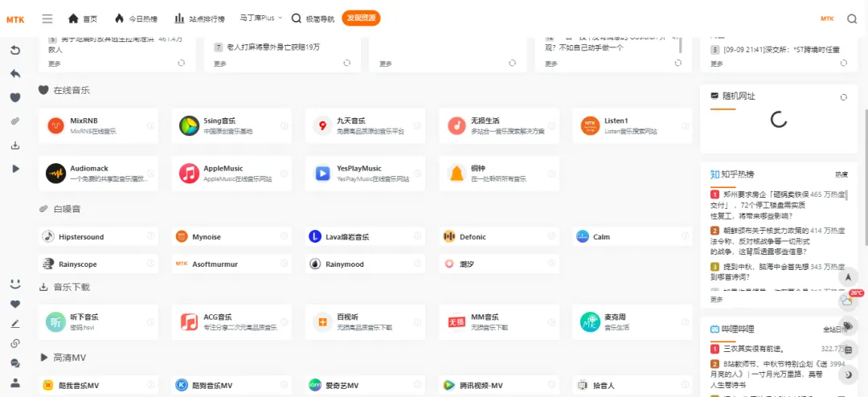The width and height of the screenshot is (868, 397).
Task: Open the 听下音乐 download site
Action: tap(98, 321)
